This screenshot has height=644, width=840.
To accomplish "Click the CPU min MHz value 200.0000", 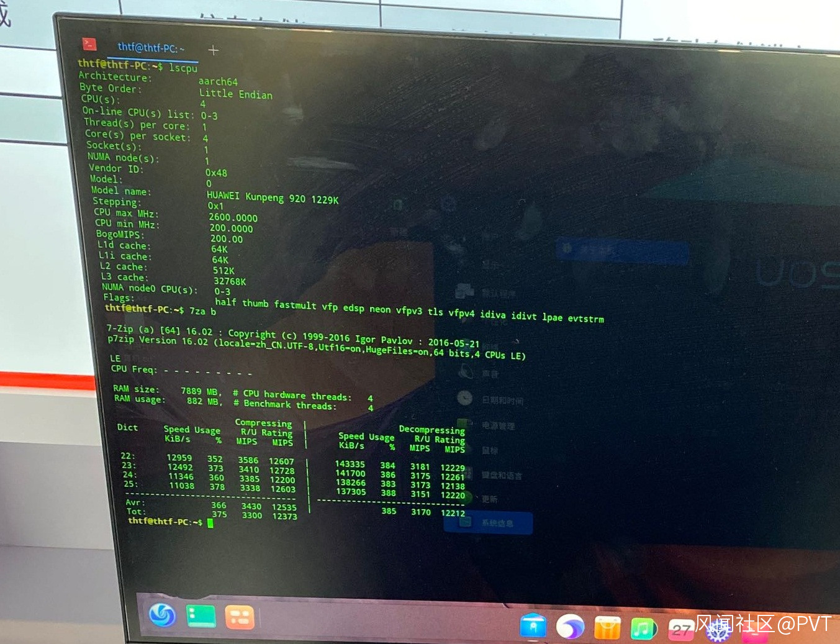I will pyautogui.click(x=232, y=229).
